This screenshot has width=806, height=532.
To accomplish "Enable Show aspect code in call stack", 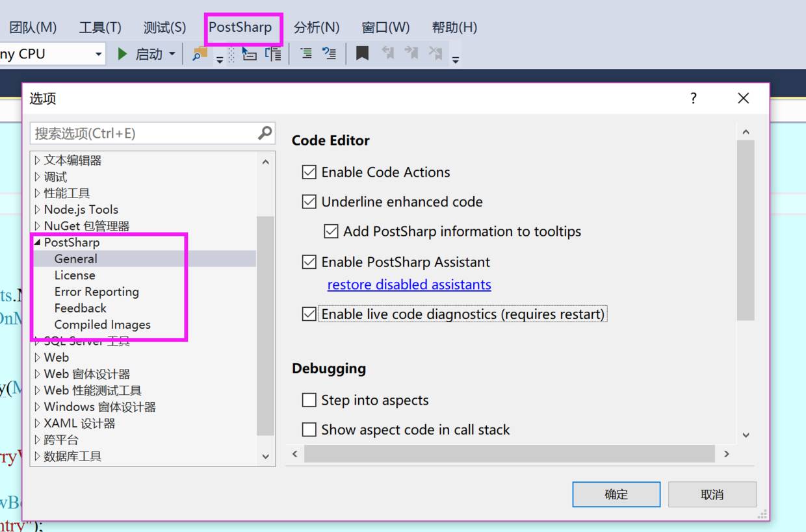I will click(x=309, y=430).
